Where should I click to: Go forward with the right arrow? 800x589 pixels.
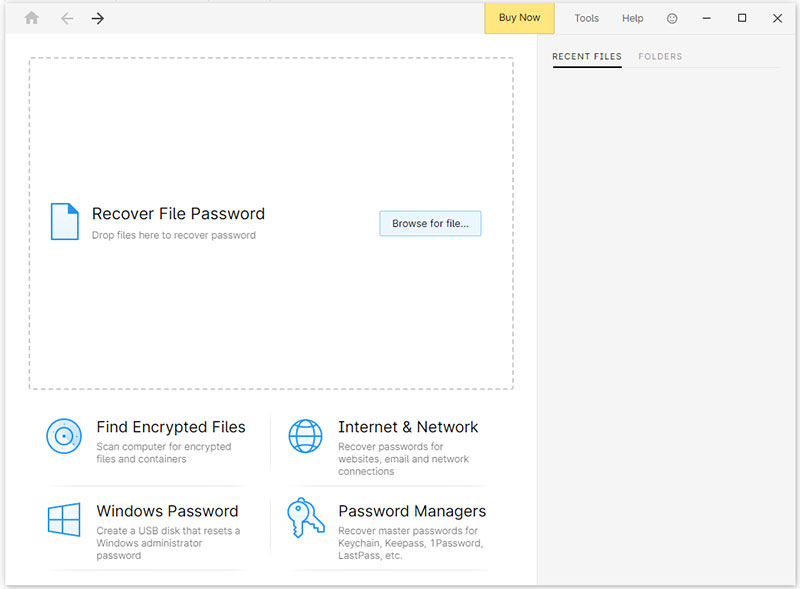coord(98,18)
